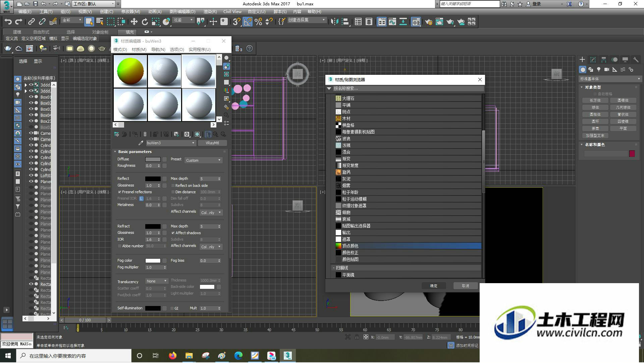Open the buWen3 material name dropdown

(171, 143)
